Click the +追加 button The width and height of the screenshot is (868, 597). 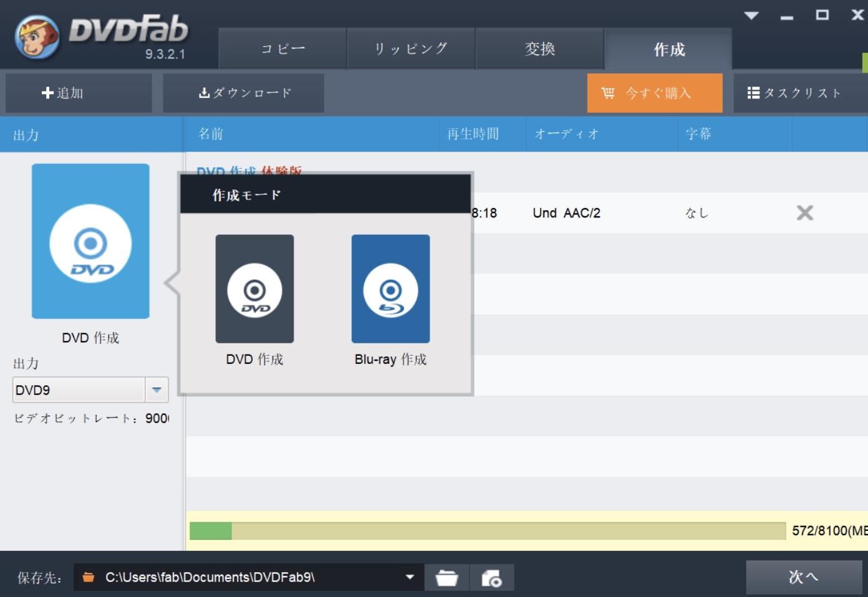coord(79,93)
